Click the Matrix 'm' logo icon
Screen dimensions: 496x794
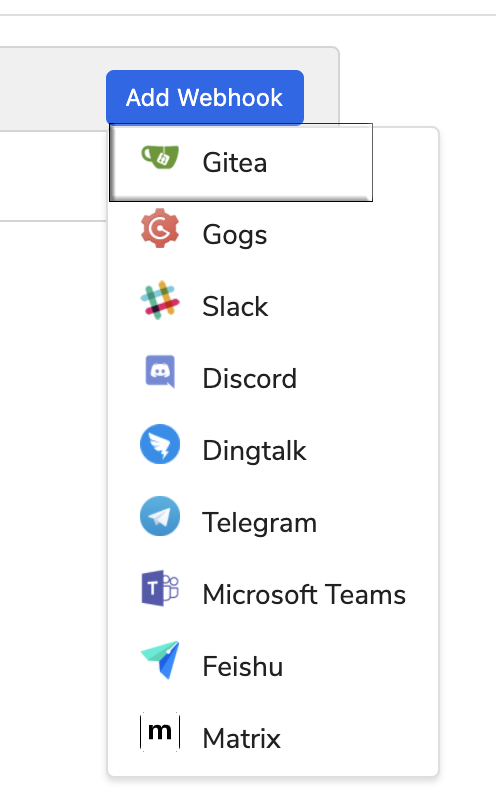[x=160, y=732]
